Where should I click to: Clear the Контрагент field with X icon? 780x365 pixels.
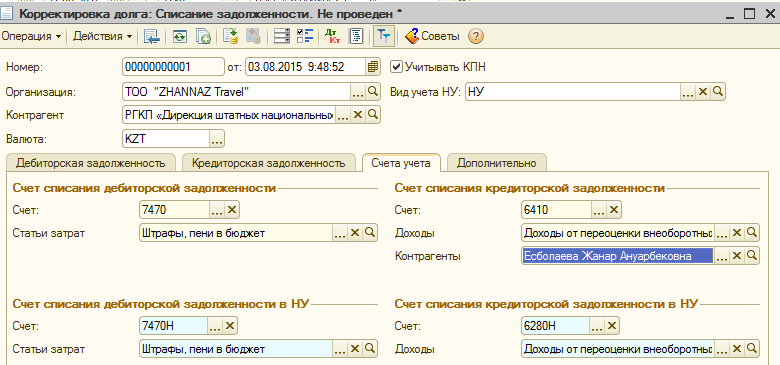[x=358, y=115]
